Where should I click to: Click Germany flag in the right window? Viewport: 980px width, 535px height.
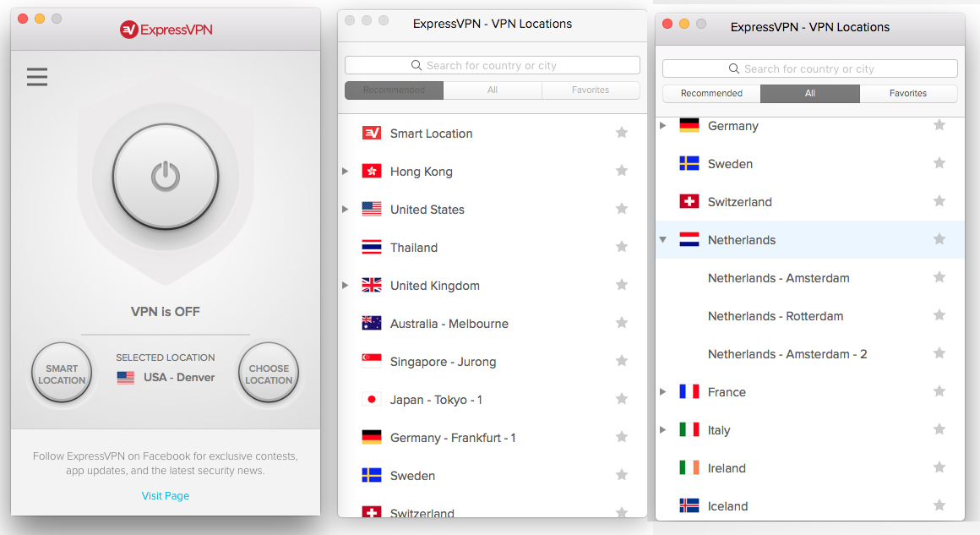tap(689, 126)
